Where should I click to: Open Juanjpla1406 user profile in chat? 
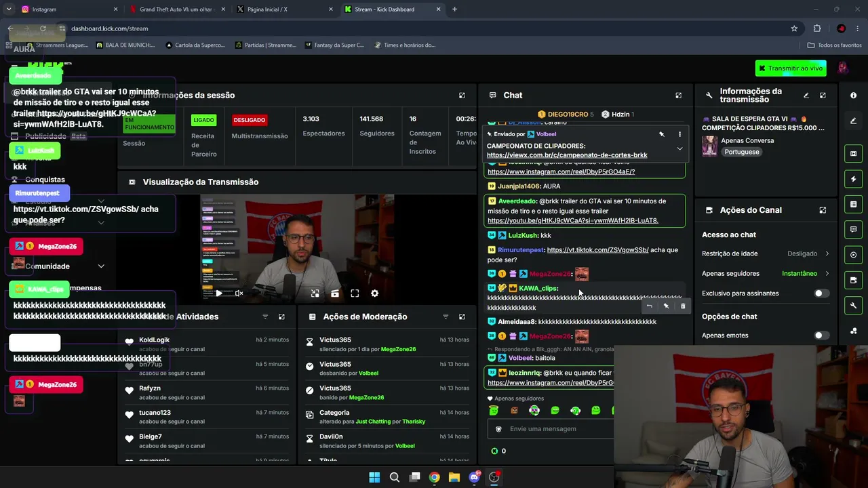[x=519, y=186]
